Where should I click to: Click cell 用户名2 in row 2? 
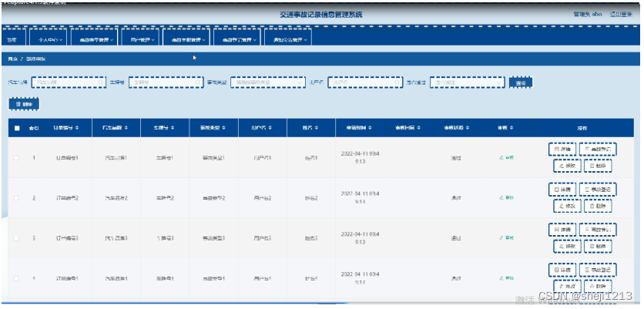tap(263, 198)
